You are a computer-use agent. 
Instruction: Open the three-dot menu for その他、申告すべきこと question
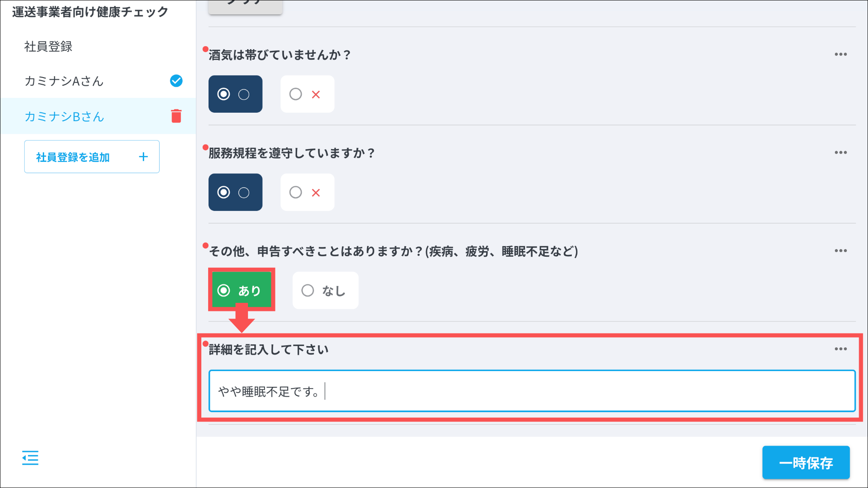click(x=840, y=251)
